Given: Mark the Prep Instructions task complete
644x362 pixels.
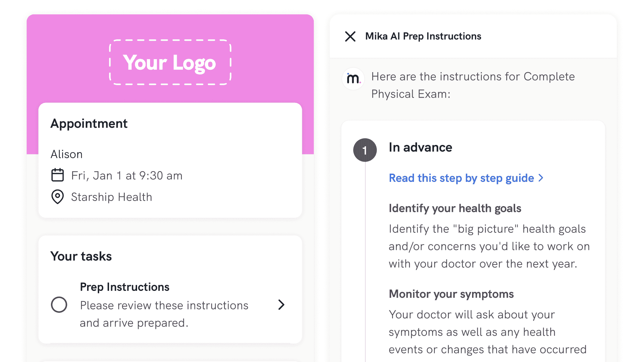Looking at the screenshot, I should [59, 305].
